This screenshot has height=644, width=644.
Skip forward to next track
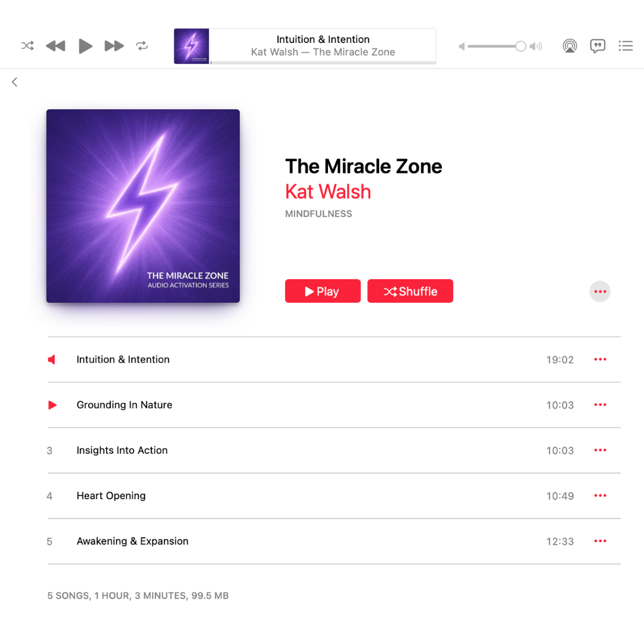coord(114,45)
